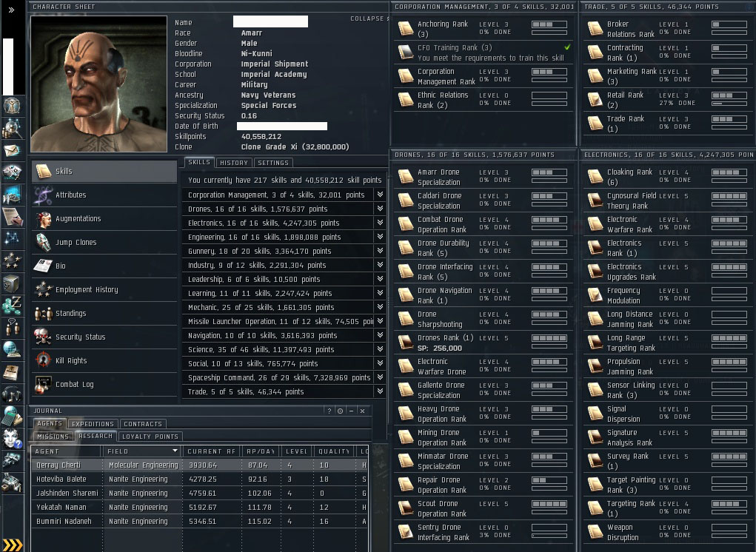Click the Journal window help question icon
The width and height of the screenshot is (756, 552).
click(330, 411)
